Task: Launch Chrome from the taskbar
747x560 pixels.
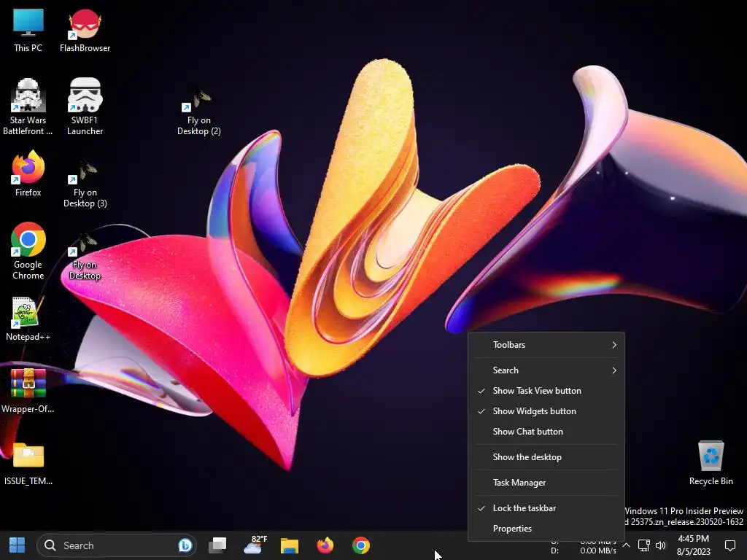Action: coord(361,545)
